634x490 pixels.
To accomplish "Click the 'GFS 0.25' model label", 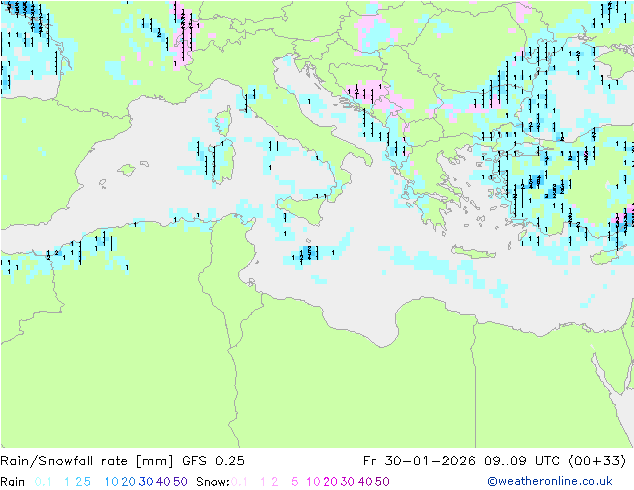I will tap(213, 461).
